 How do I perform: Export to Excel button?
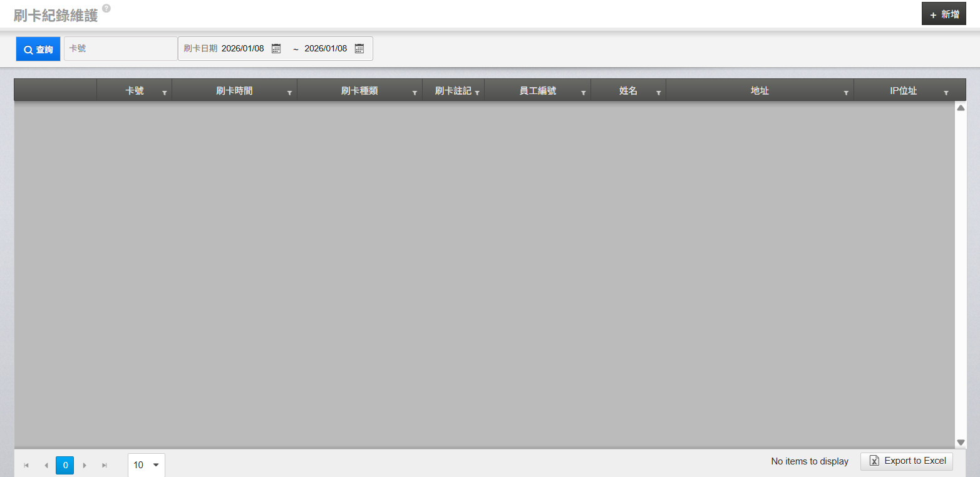pyautogui.click(x=907, y=461)
